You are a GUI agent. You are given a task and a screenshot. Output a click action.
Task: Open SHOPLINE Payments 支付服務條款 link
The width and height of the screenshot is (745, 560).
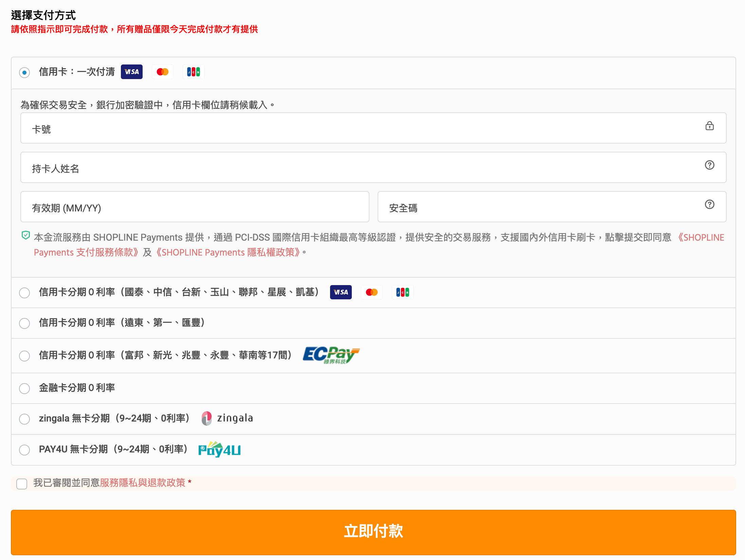pos(86,252)
